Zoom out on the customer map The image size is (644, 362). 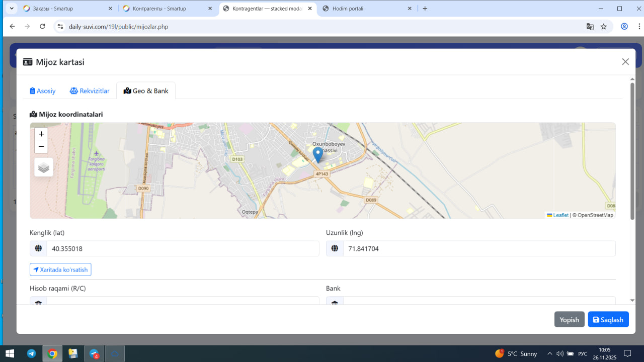[x=41, y=147]
